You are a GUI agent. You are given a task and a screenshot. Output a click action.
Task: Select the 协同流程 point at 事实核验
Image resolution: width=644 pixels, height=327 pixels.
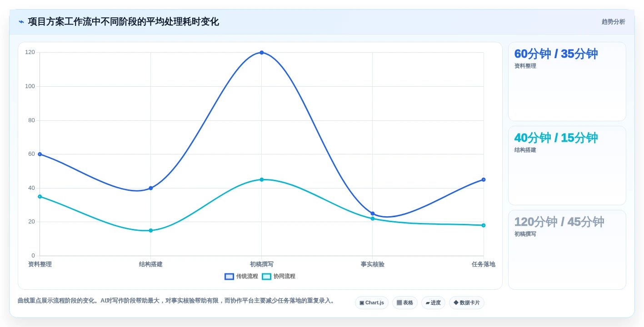coord(373,219)
